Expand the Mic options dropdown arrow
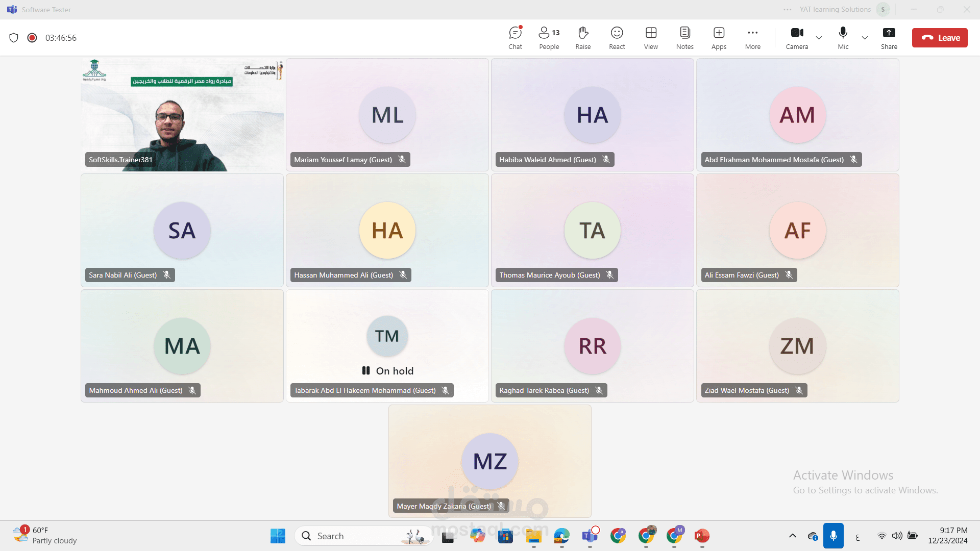 click(865, 38)
